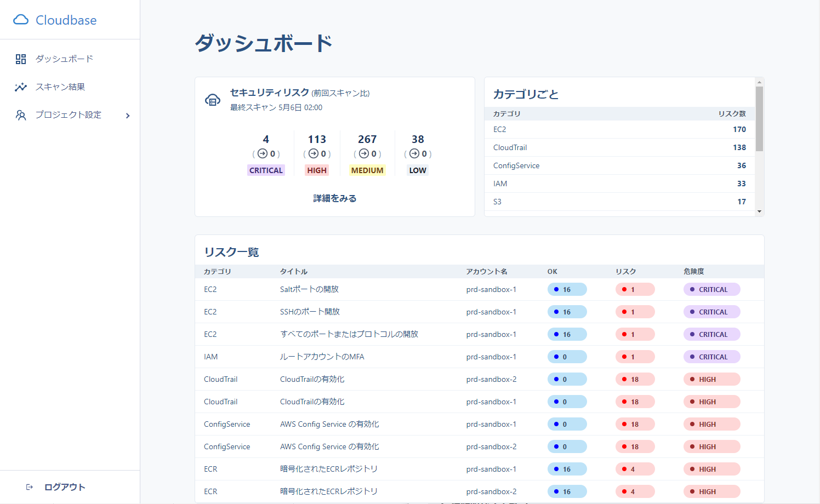The image size is (820, 504).
Task: Click CloudTrailの有効化 title for prd-sandbox-1
Action: (312, 402)
